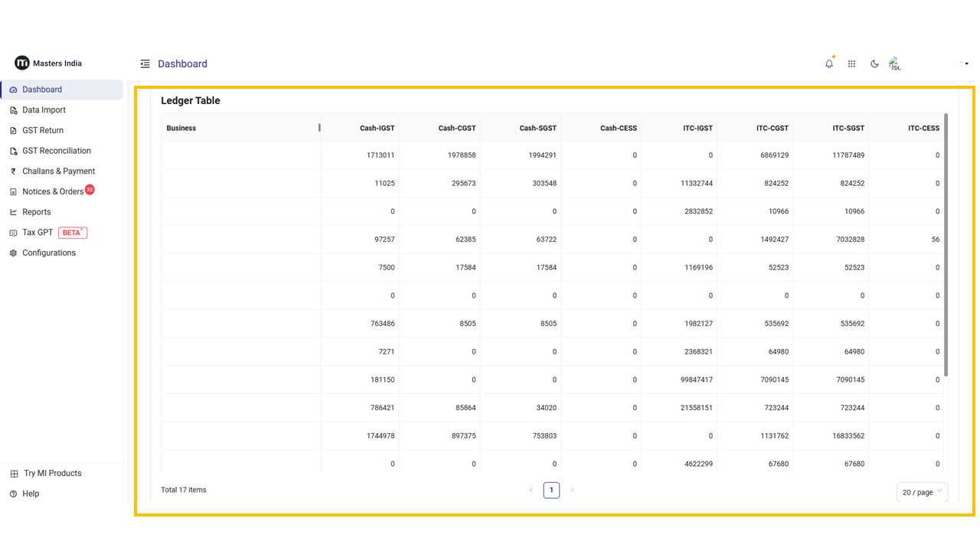Open Data Import menu item
This screenshot has width=980, height=551.
(44, 110)
